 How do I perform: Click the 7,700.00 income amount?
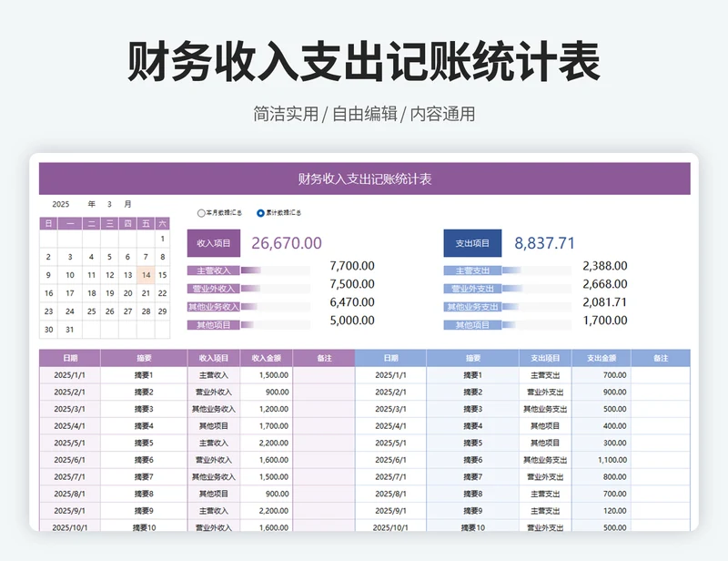(x=352, y=266)
